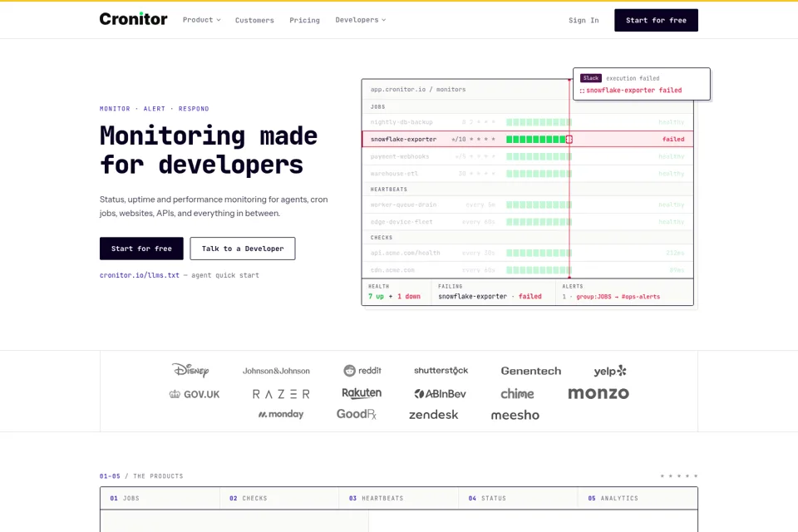Viewport: 798px width, 532px height.
Task: Open the Product dropdown menu
Action: tap(201, 20)
